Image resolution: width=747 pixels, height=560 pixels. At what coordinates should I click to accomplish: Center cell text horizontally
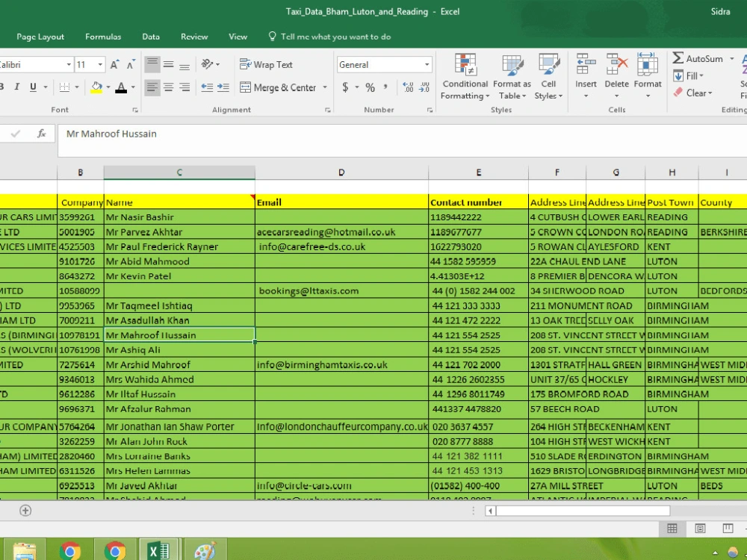168,87
